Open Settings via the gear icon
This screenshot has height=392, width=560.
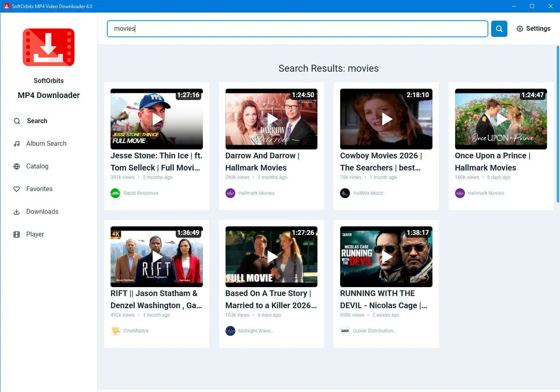(x=520, y=29)
